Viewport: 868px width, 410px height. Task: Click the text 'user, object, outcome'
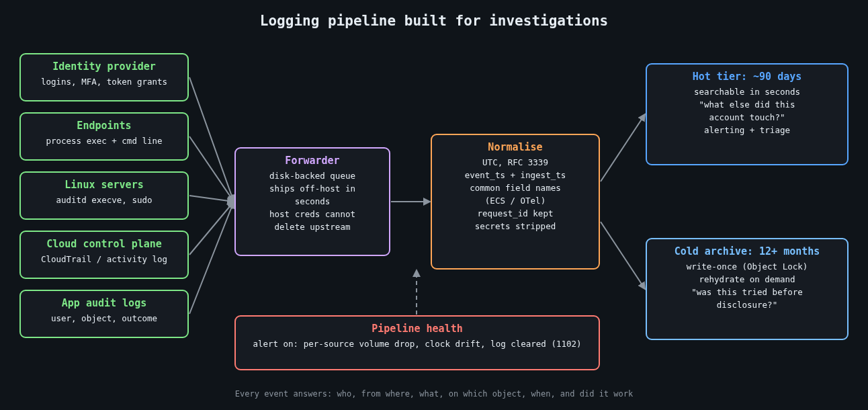click(104, 319)
